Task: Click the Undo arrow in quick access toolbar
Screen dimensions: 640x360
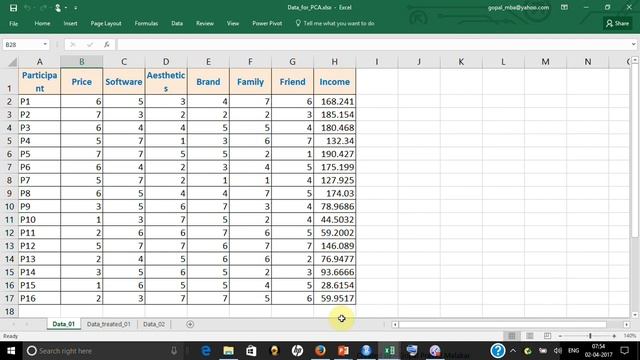Action: coord(27,8)
